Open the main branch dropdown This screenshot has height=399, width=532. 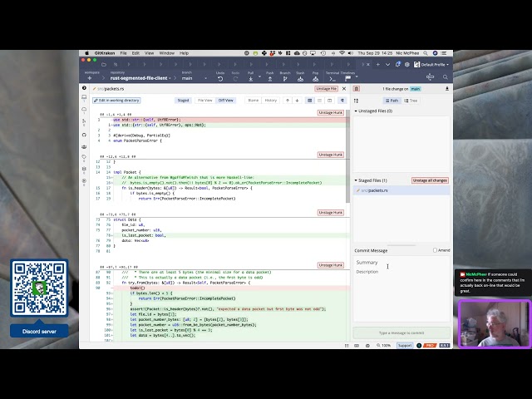[x=194, y=78]
